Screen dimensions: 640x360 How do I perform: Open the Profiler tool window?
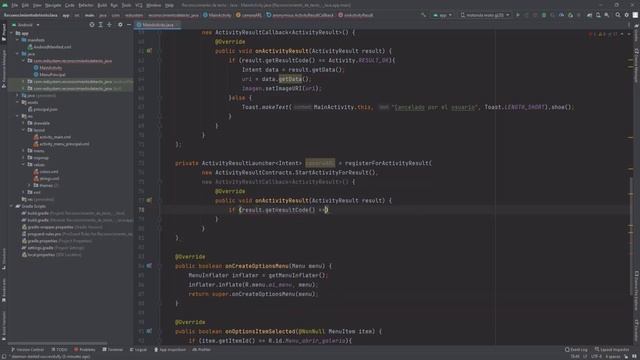(202, 350)
